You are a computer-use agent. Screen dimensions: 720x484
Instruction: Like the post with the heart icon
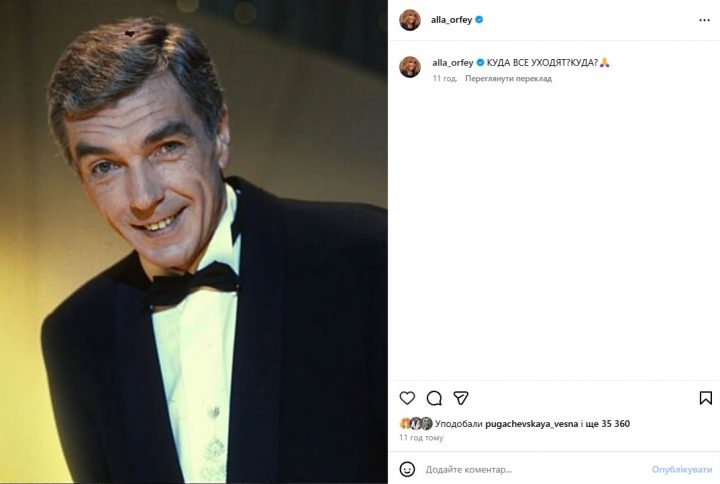click(407, 398)
